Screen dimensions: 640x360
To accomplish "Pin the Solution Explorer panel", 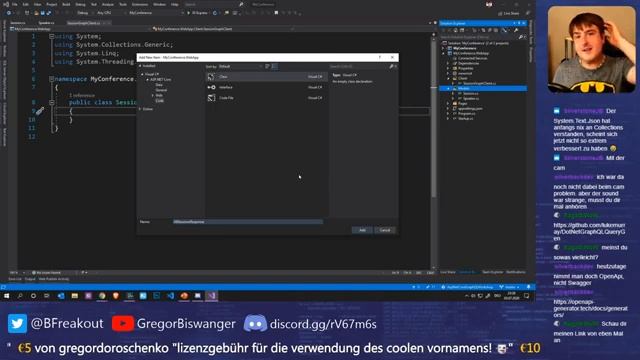I will (x=519, y=23).
